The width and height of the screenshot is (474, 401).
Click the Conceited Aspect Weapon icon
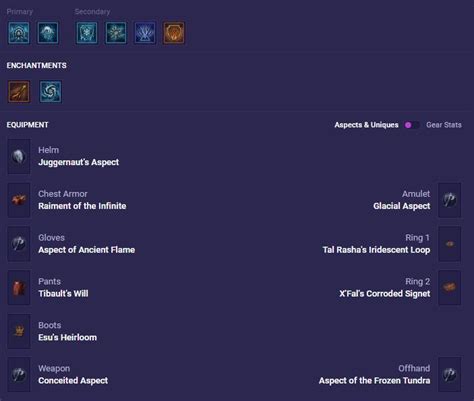[19, 374]
